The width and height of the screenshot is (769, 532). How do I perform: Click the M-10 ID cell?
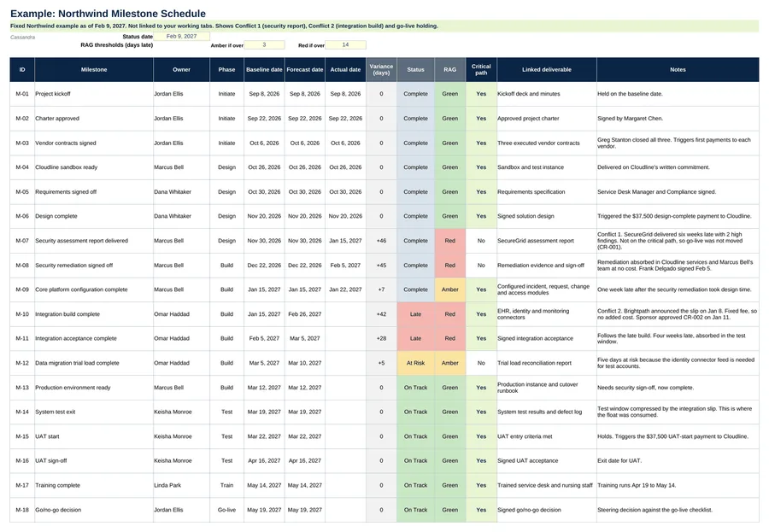coord(22,313)
